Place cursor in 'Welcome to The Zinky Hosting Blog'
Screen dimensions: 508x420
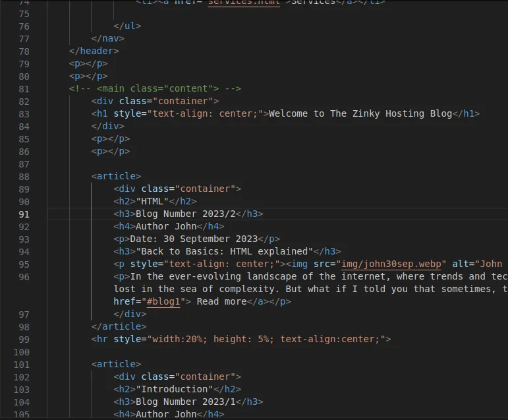[360, 113]
